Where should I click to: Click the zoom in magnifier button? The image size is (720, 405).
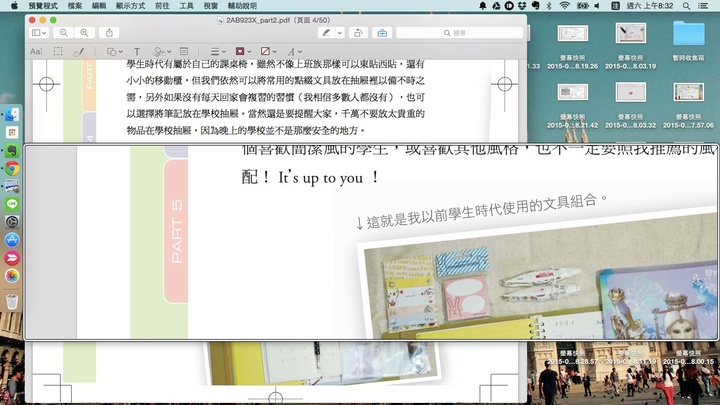click(84, 33)
